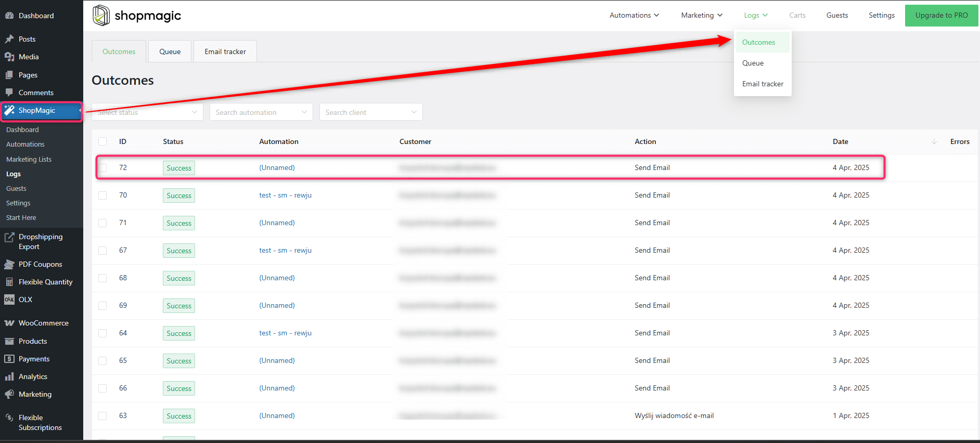Open PDF Coupons via its icon
The height and width of the screenshot is (443, 980).
(9, 264)
